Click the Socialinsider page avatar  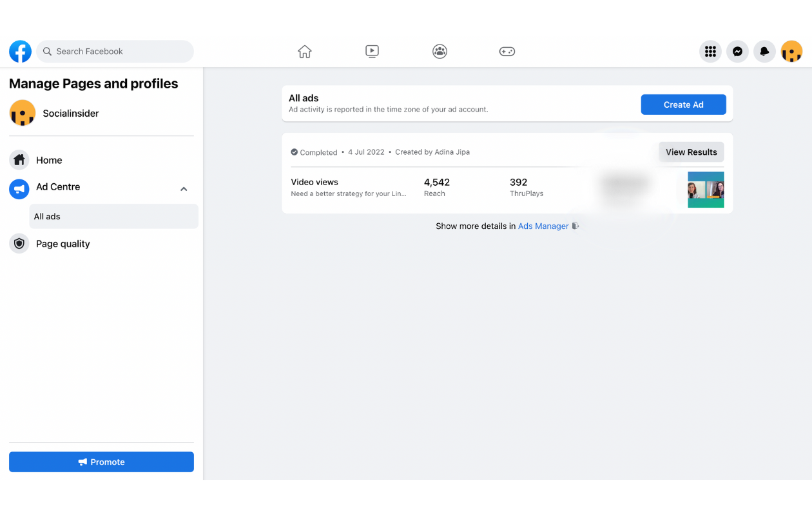(x=23, y=113)
